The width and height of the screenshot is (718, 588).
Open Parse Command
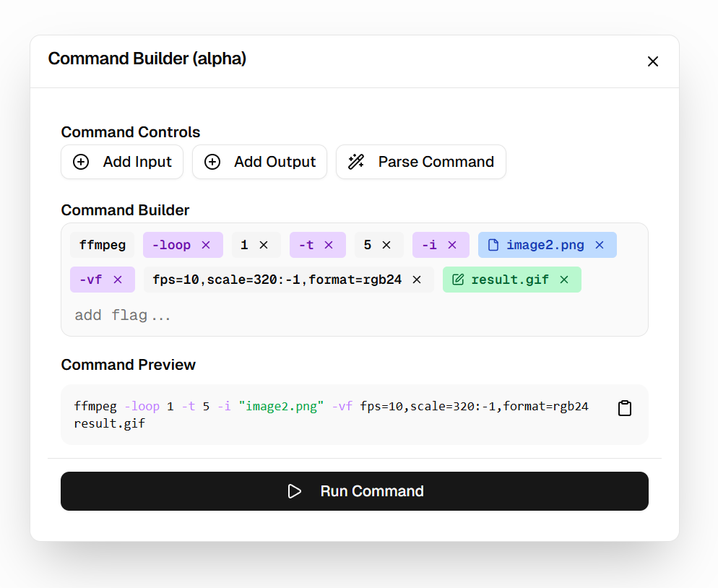(x=421, y=162)
